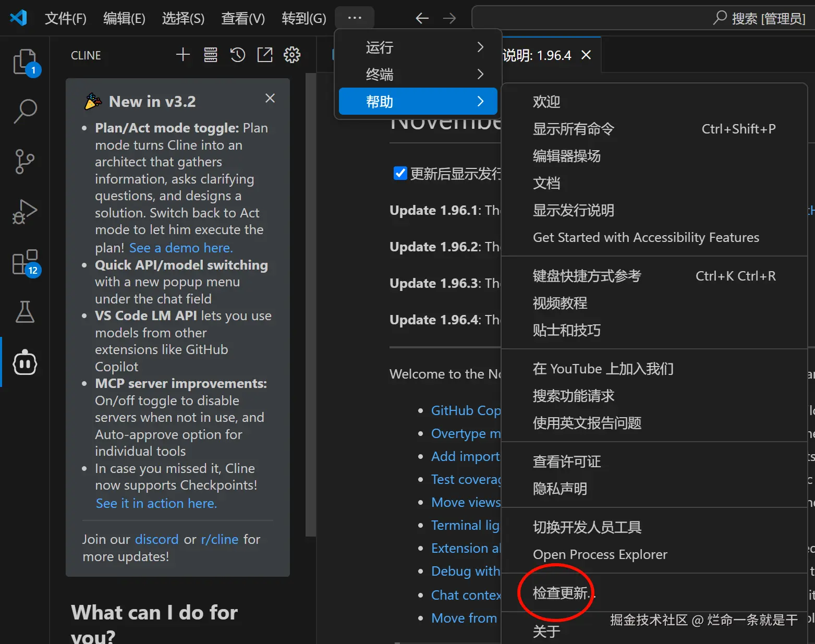The height and width of the screenshot is (644, 815).
Task: Click the Cline panel vertical scrollbar
Action: tap(311, 305)
